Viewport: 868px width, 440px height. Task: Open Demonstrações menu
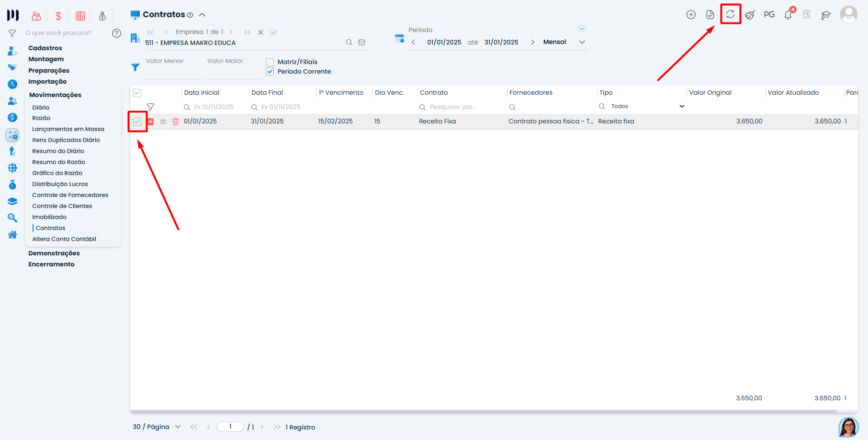click(54, 253)
